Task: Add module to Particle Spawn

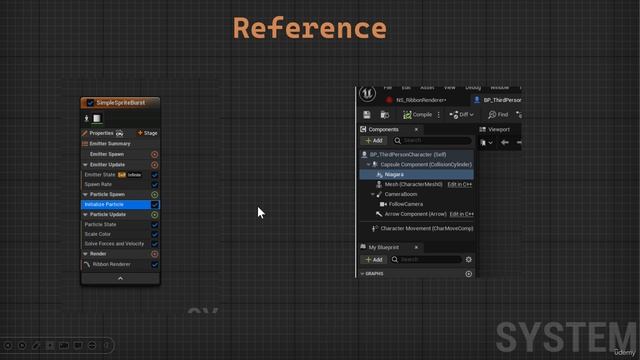Action: pyautogui.click(x=154, y=195)
